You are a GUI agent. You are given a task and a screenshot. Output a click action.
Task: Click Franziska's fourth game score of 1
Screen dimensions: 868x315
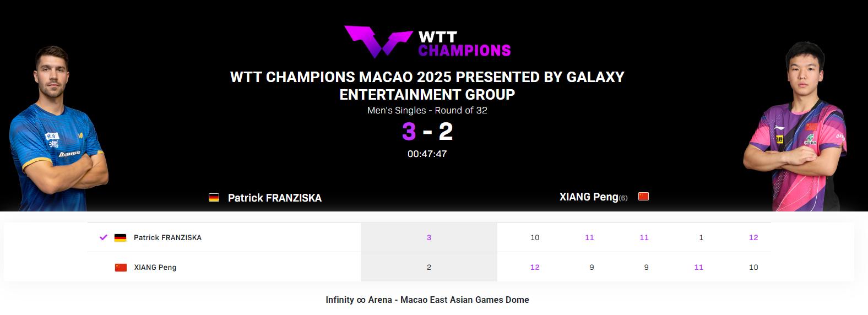(701, 238)
